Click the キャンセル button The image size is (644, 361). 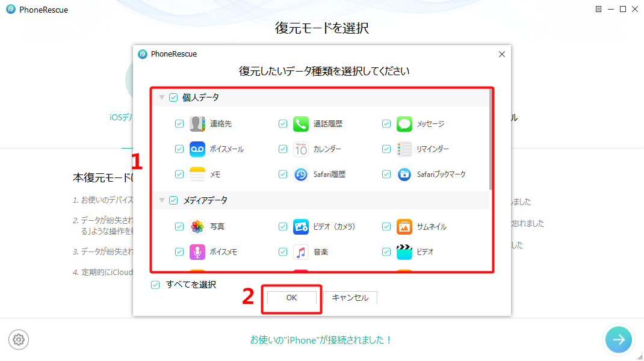coord(350,298)
